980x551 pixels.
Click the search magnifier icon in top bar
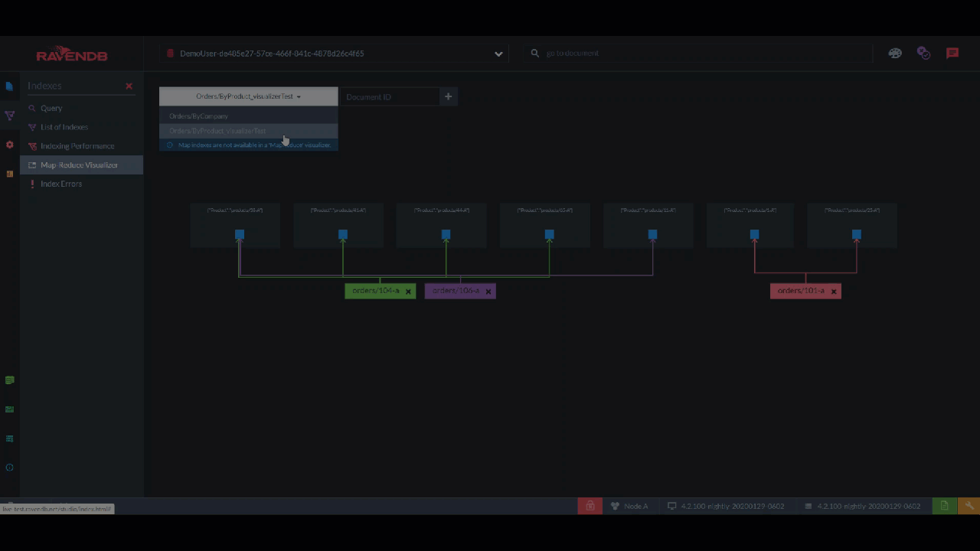535,54
